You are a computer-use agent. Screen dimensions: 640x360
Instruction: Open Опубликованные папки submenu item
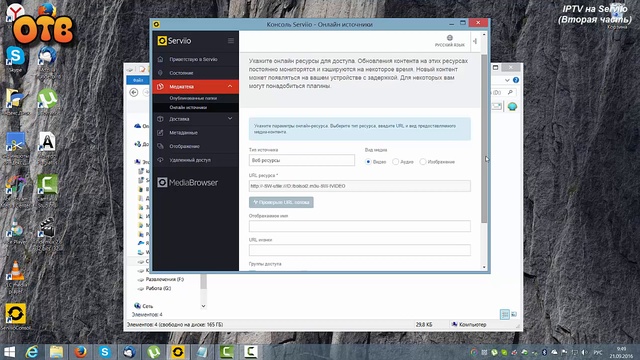click(193, 98)
